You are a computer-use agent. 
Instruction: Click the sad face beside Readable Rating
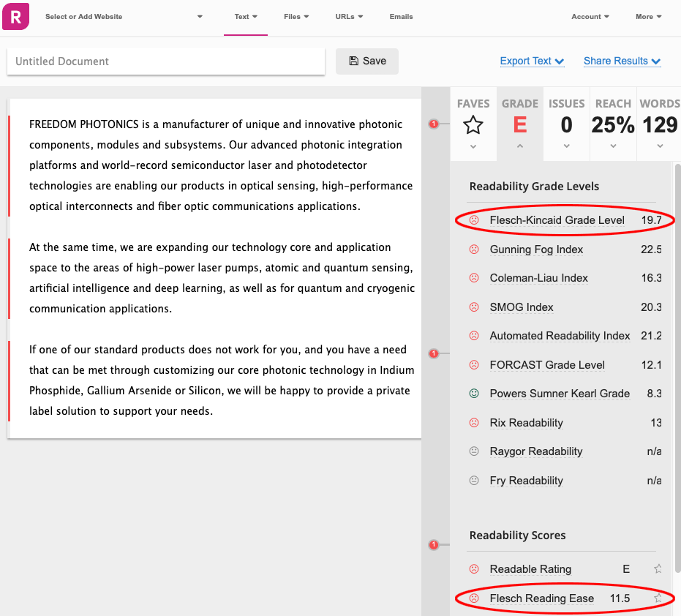[474, 569]
